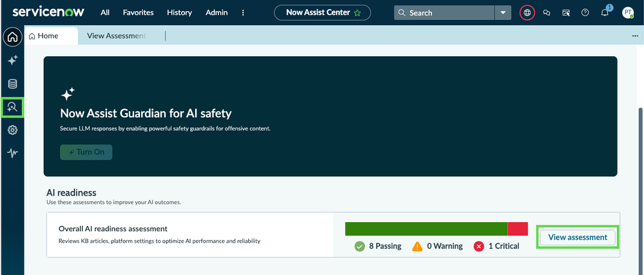Open the header more options kebab menu

(x=243, y=13)
